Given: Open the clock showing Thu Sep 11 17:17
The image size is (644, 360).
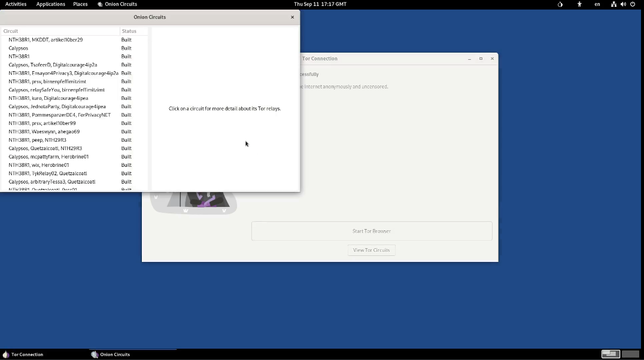Looking at the screenshot, I should (x=320, y=4).
